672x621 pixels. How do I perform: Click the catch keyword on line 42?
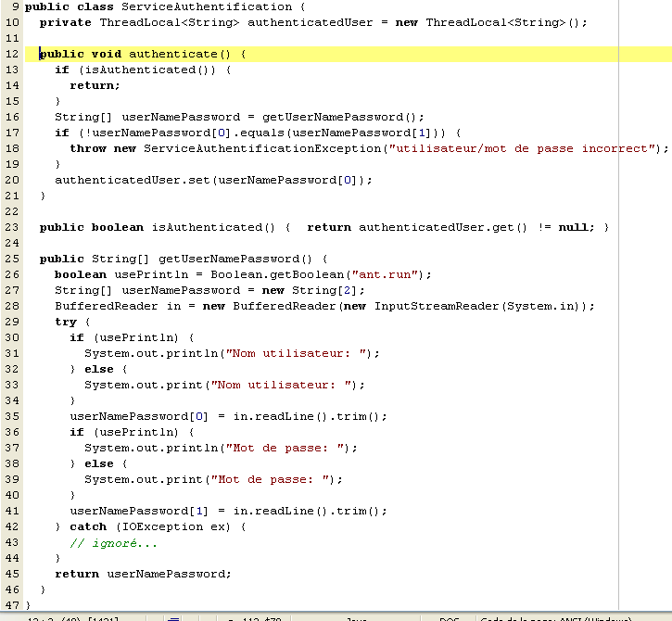(88, 526)
